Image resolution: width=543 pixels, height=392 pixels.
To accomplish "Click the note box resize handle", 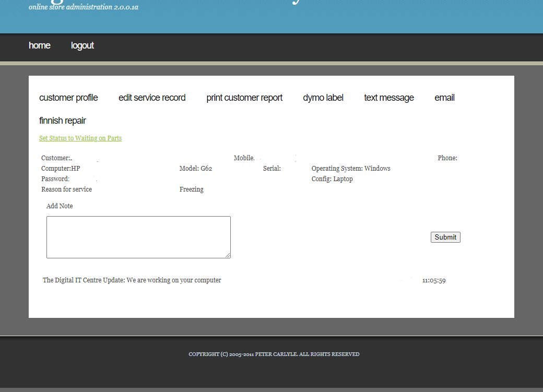I will tap(228, 255).
